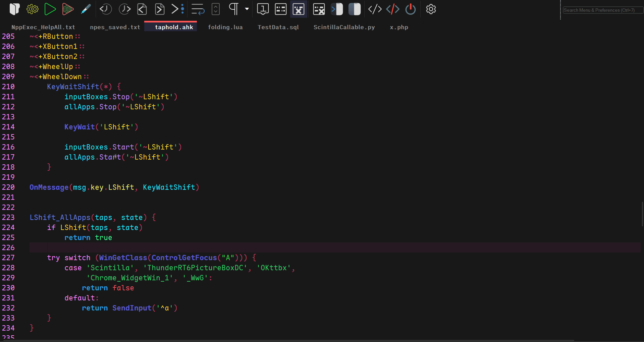Go to next change history icon
The height and width of the screenshot is (342, 644).
pos(124,9)
